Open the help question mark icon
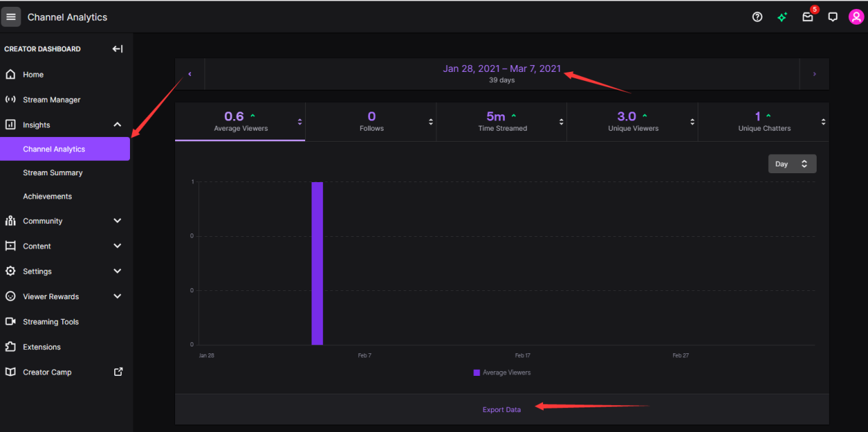This screenshot has width=868, height=432. 757,17
